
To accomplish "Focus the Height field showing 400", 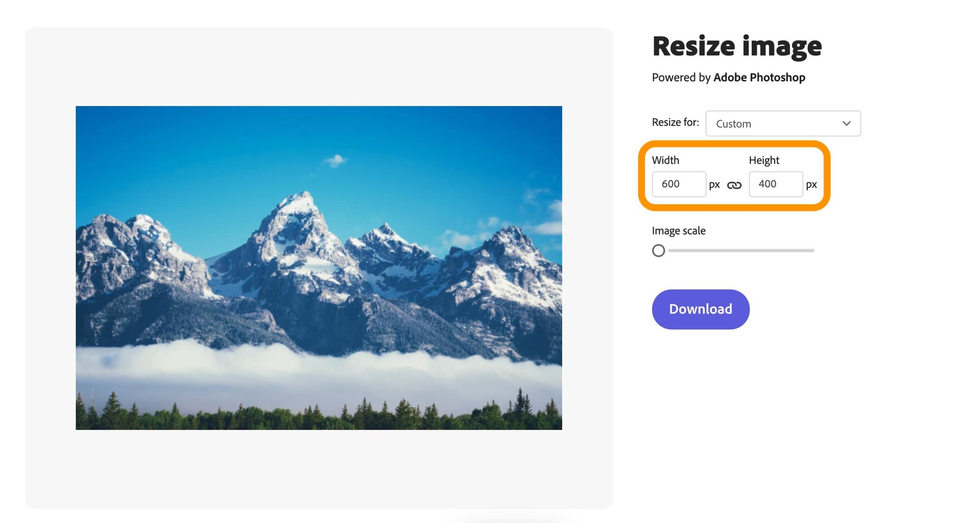I will point(775,184).
